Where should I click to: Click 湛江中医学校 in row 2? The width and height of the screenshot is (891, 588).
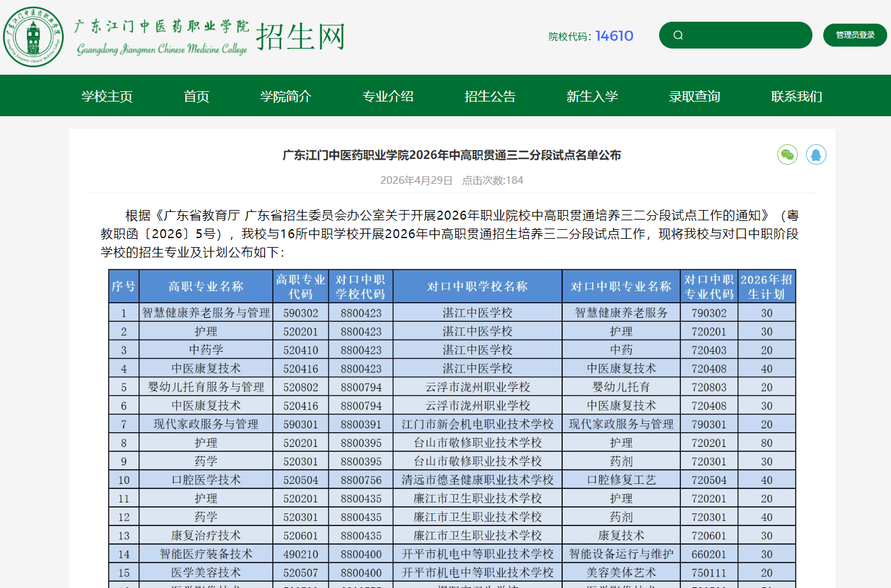[x=478, y=331]
